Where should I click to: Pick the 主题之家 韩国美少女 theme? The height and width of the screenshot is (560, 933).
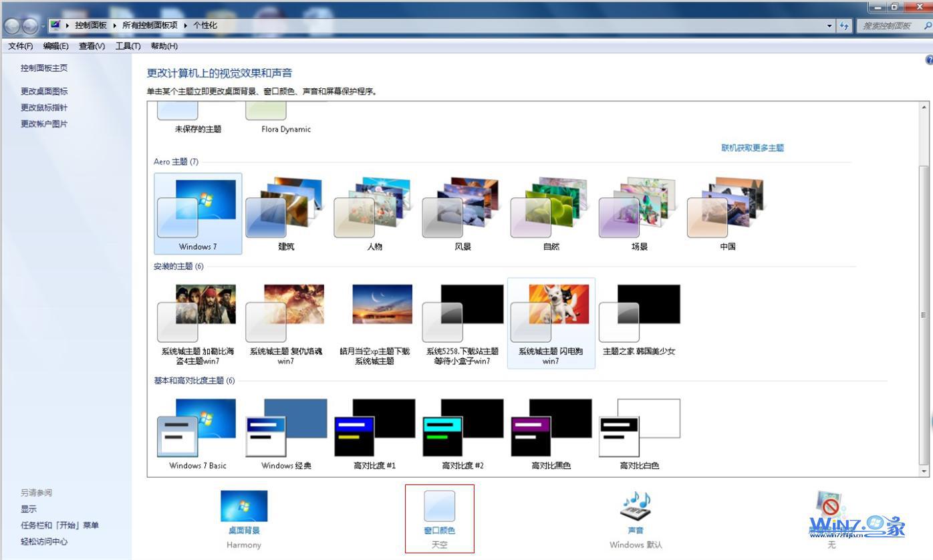(x=639, y=318)
